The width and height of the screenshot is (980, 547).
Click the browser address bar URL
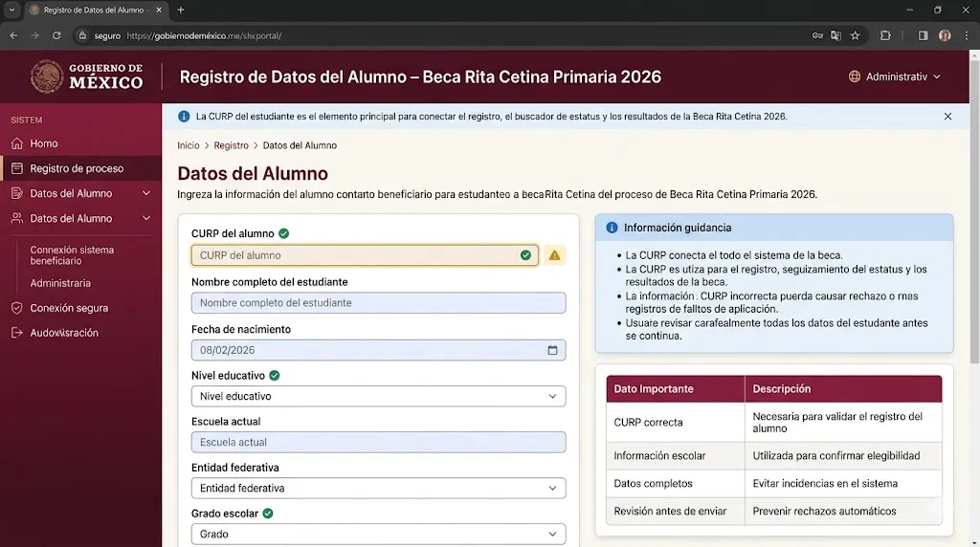coord(204,35)
